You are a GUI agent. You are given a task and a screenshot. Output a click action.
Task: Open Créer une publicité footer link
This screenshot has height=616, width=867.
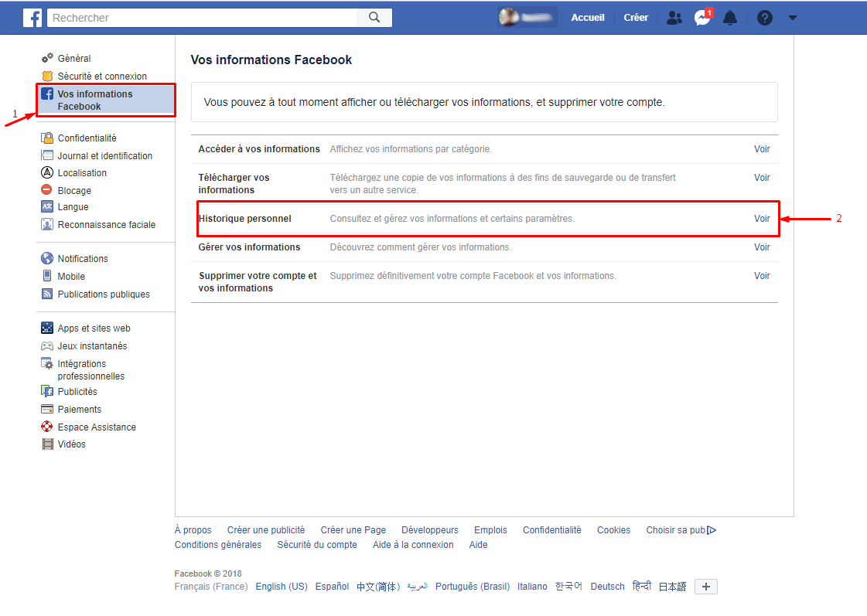point(266,530)
